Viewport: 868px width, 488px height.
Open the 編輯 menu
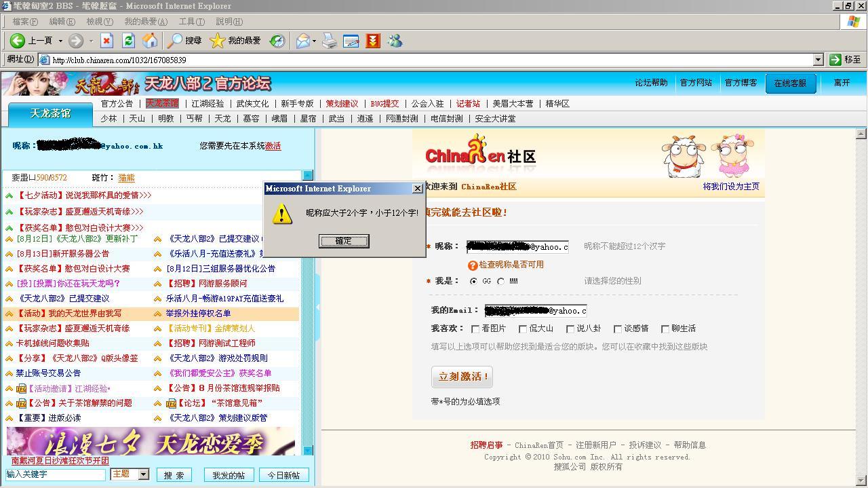pos(62,22)
